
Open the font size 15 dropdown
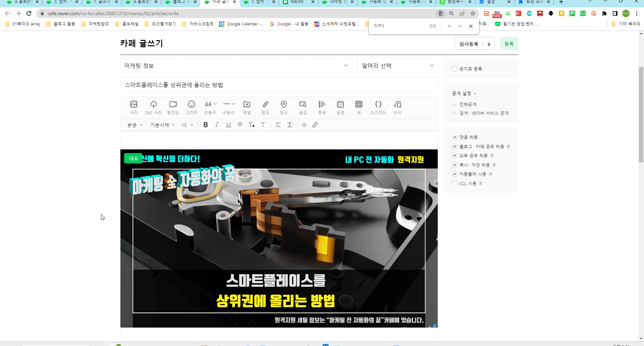pyautogui.click(x=187, y=125)
